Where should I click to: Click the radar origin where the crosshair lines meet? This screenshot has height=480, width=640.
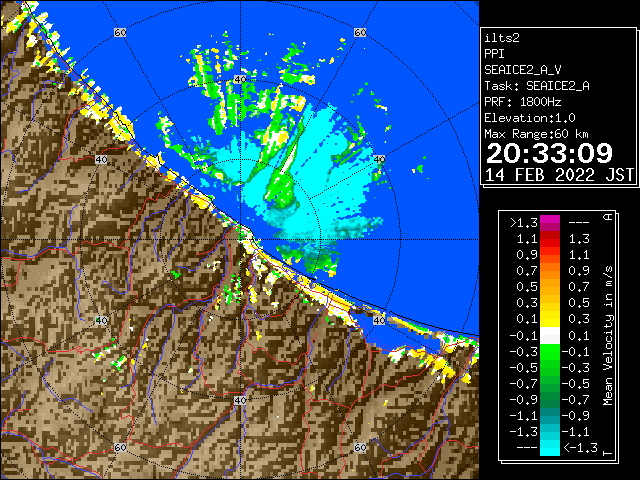tap(240, 240)
